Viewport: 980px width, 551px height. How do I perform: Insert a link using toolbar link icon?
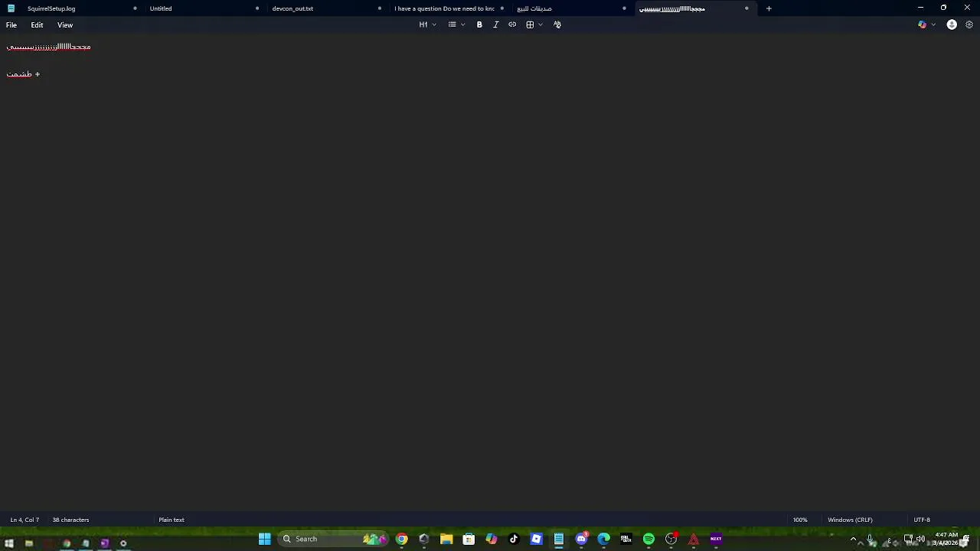pyautogui.click(x=512, y=24)
